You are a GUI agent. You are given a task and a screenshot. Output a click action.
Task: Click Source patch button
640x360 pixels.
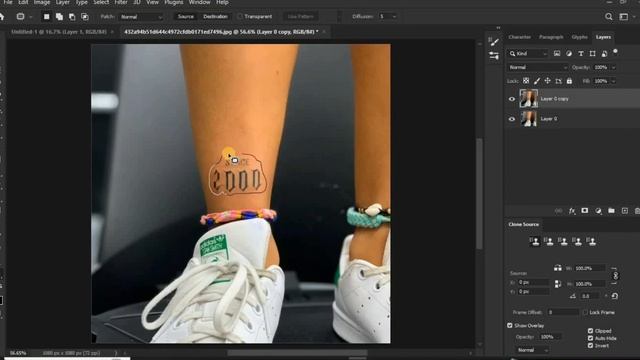(185, 17)
